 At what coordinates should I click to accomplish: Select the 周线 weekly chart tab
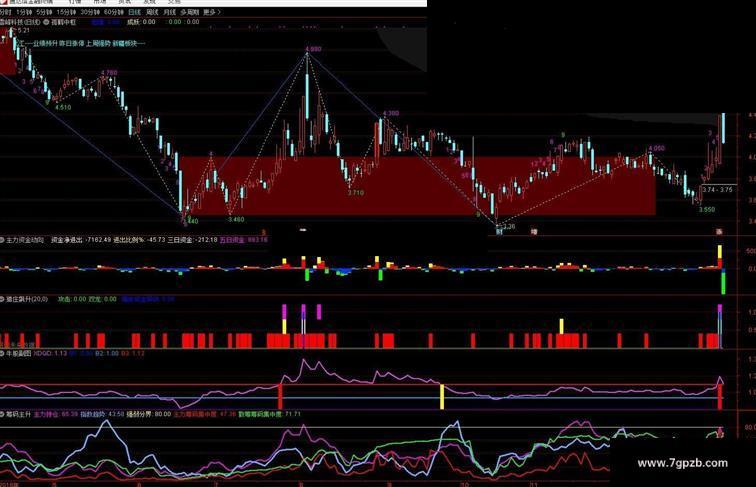tap(152, 12)
